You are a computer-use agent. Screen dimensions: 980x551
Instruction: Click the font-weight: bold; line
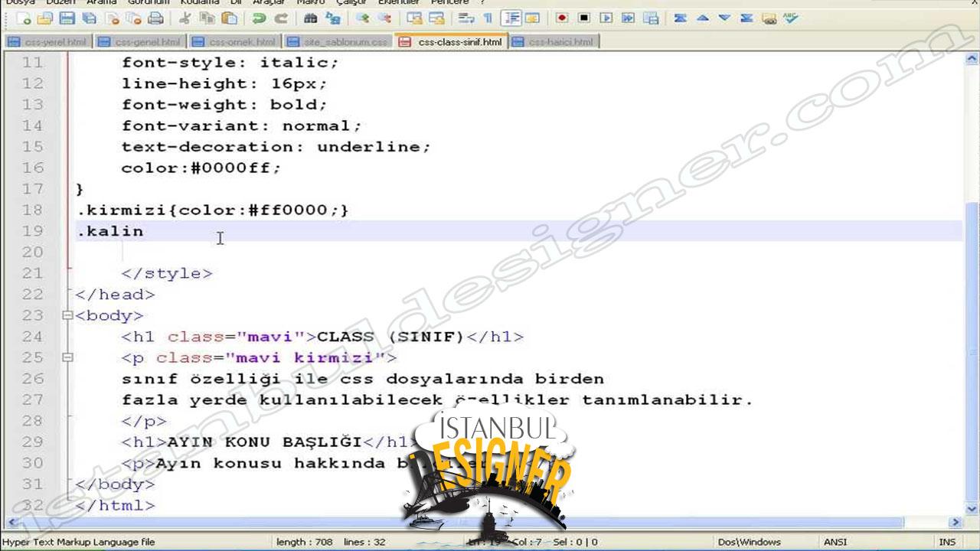(224, 104)
